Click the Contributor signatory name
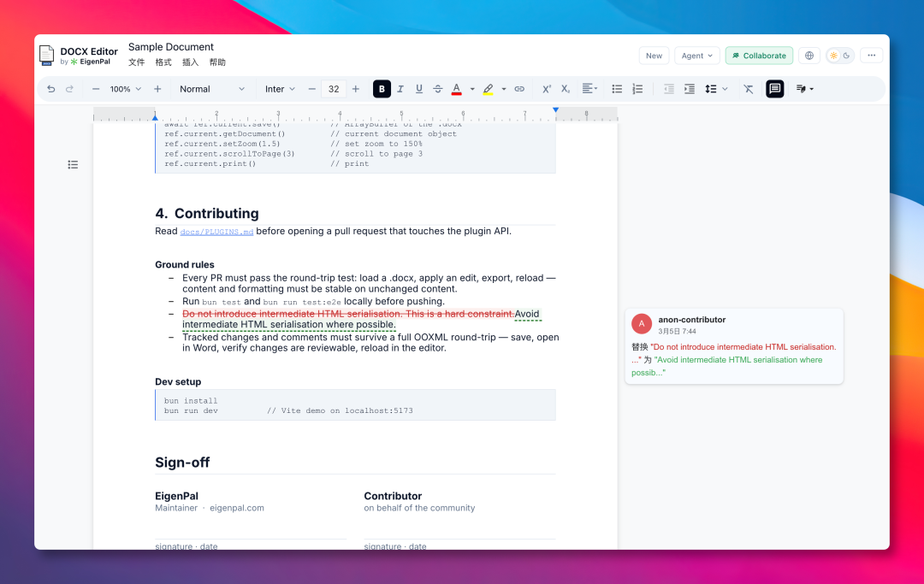This screenshot has height=584, width=924. tap(393, 496)
